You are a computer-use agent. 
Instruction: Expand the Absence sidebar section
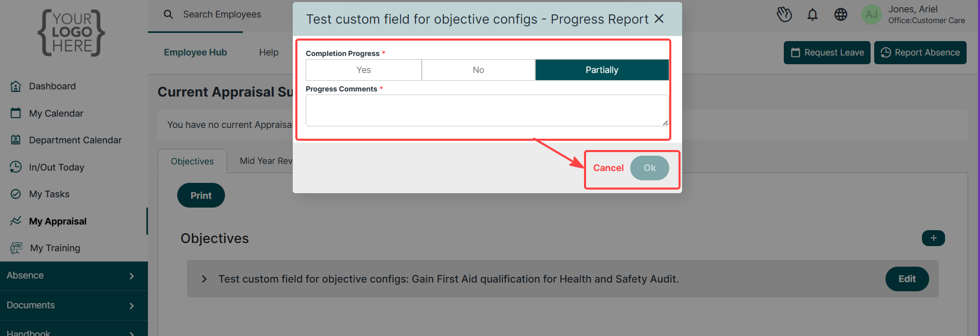coord(73,276)
